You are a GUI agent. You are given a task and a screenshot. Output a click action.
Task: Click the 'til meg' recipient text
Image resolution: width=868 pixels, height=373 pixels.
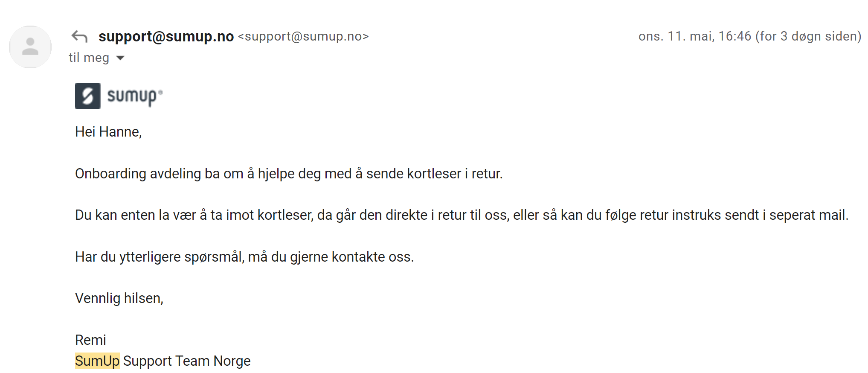(x=89, y=58)
